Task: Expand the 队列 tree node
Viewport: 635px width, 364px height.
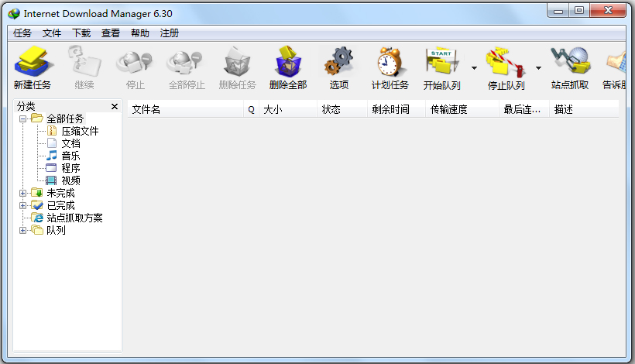Action: point(22,230)
